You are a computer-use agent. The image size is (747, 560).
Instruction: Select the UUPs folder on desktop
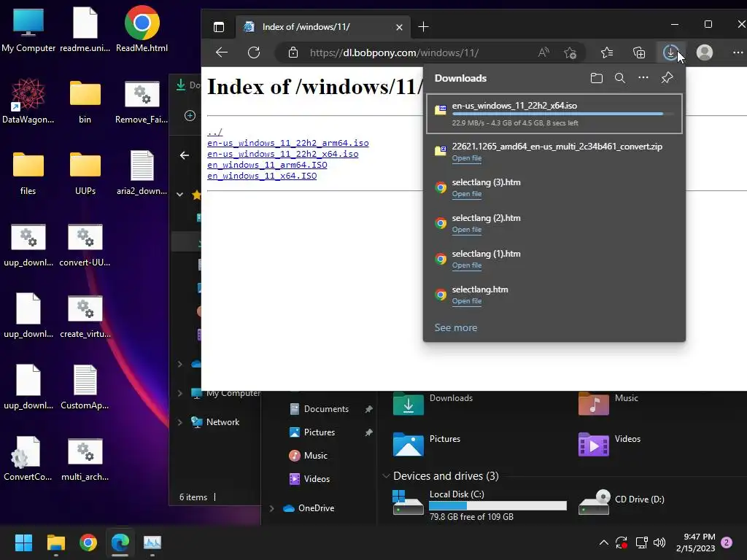85,172
